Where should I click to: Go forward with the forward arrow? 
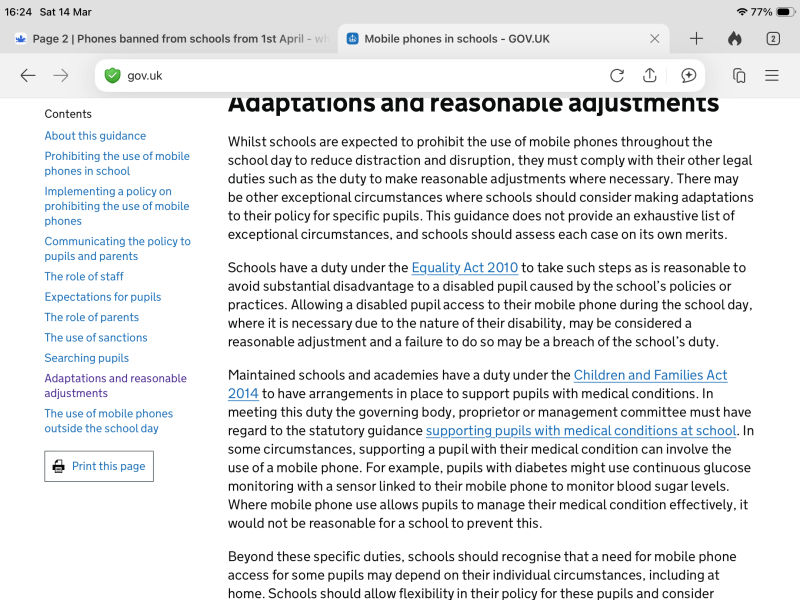[61, 76]
